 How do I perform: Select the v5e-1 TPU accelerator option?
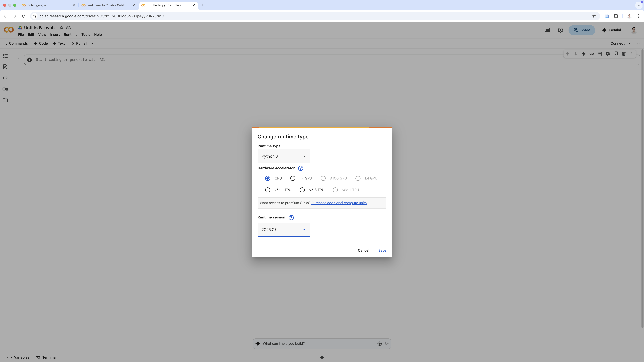(x=268, y=190)
